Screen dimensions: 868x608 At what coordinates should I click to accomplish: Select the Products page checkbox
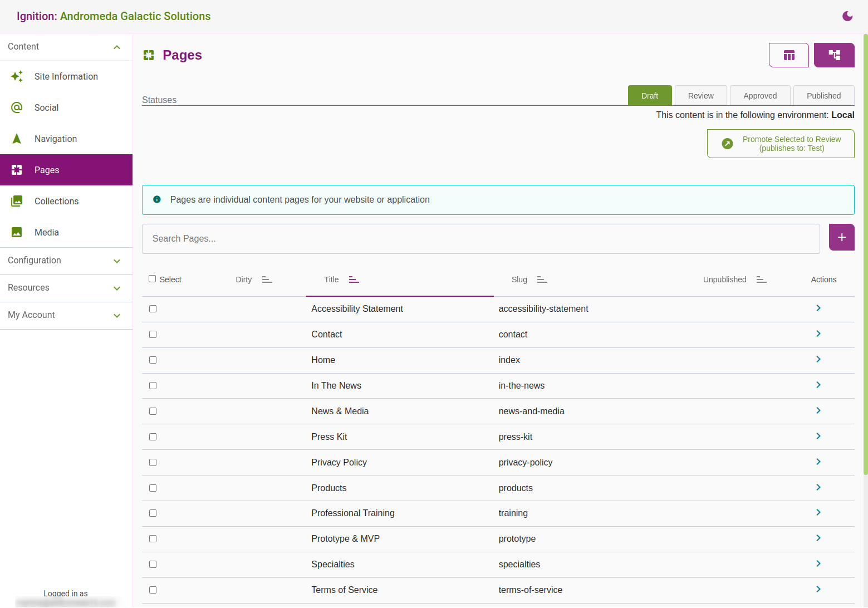point(153,488)
